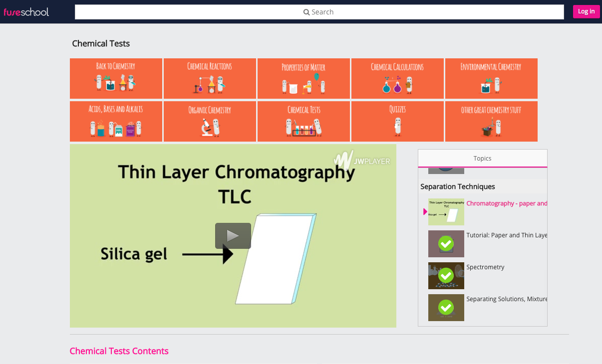The width and height of the screenshot is (602, 364).
Task: Play the Thin Layer Chromatography video
Action: tap(233, 236)
